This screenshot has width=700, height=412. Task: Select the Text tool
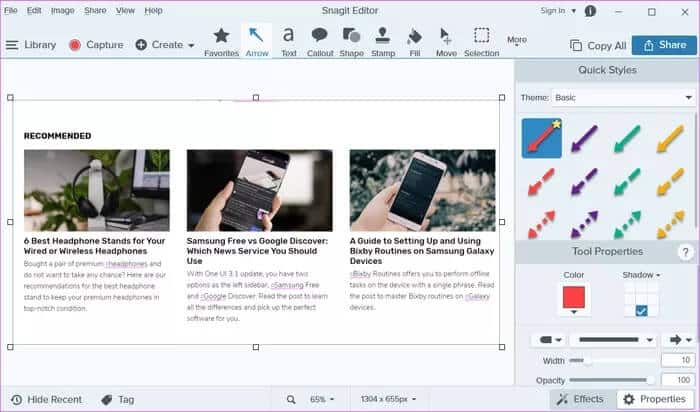(x=289, y=42)
